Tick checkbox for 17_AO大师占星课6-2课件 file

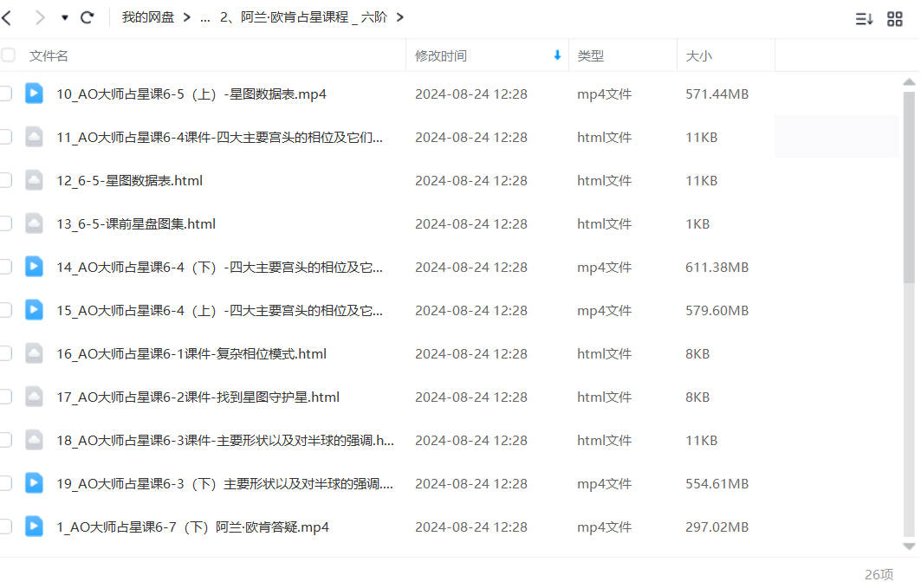tap(6, 397)
